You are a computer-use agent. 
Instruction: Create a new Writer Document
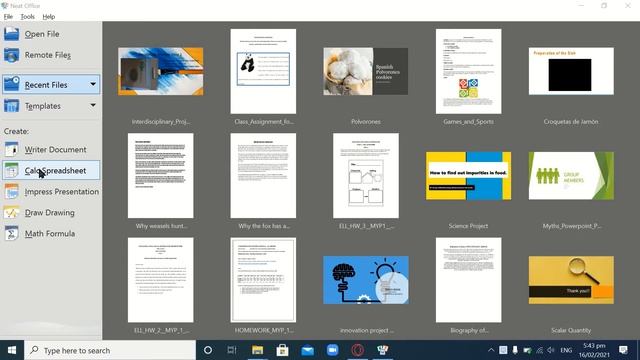pos(51,149)
